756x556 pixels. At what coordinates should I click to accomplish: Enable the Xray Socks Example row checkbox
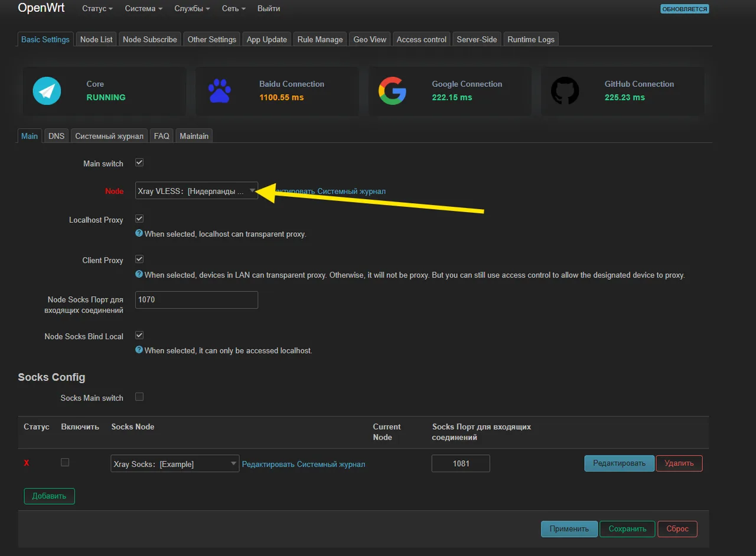(65, 463)
